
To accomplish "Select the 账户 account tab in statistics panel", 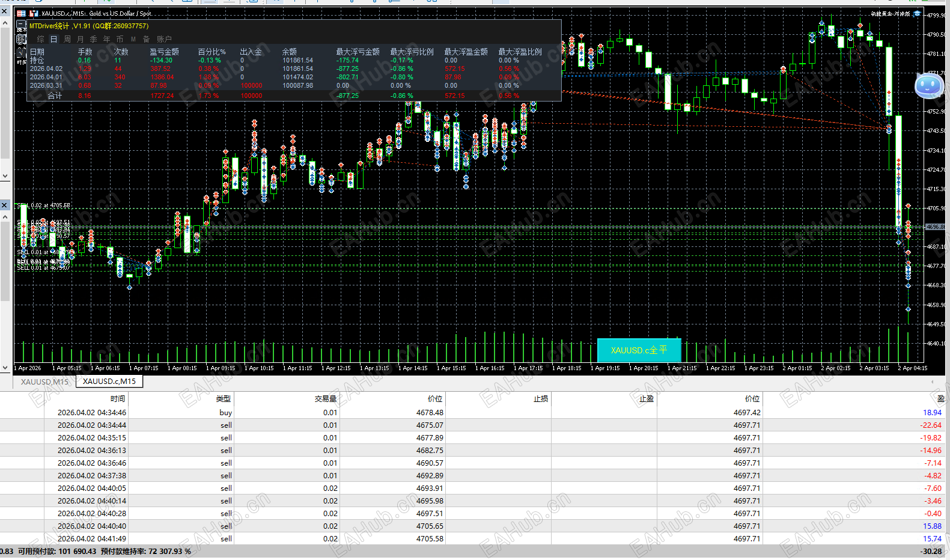I will click(164, 39).
